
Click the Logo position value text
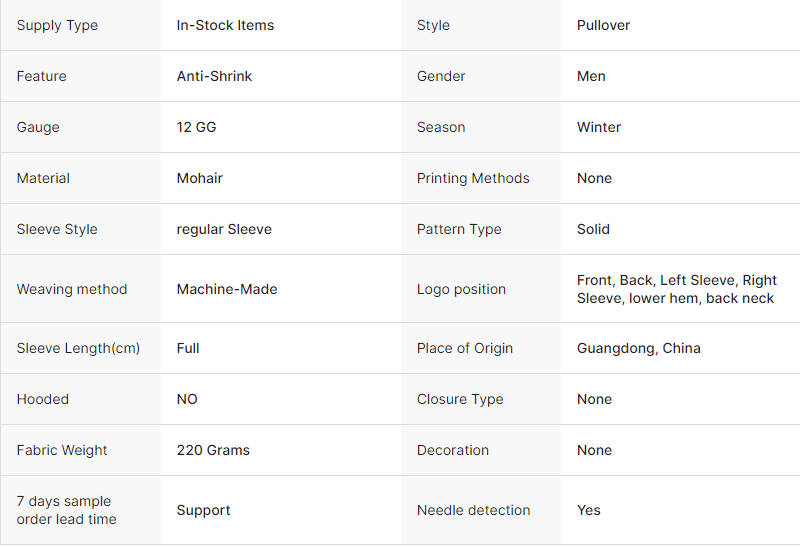[677, 289]
